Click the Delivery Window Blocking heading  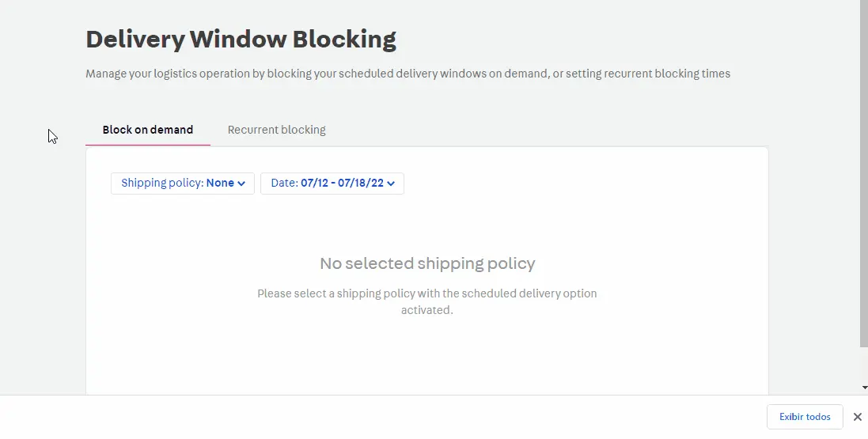tap(241, 39)
